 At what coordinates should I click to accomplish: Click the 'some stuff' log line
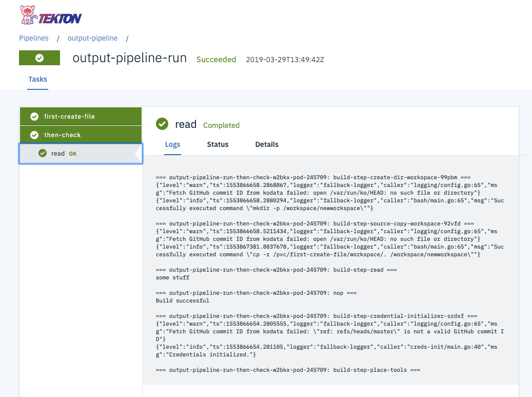coord(173,277)
